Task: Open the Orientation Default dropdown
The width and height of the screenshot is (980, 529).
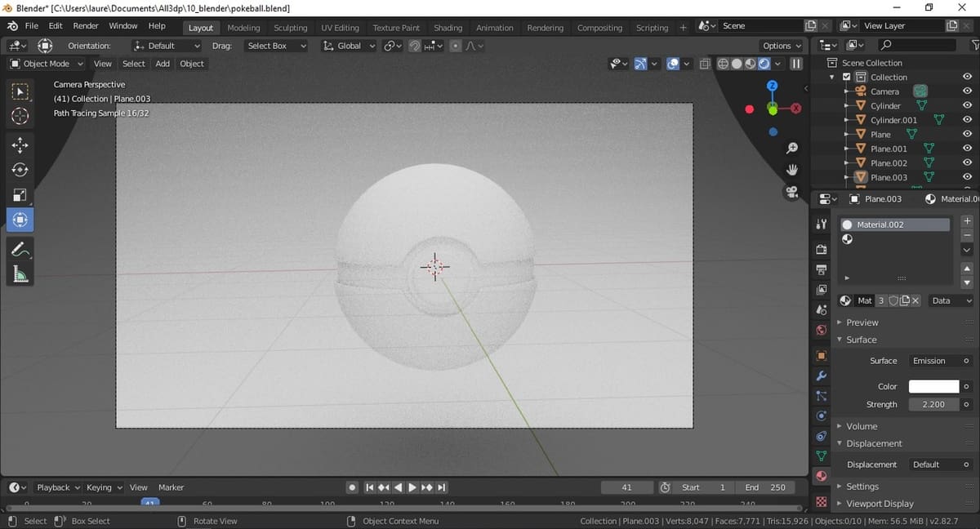Action: coord(167,46)
